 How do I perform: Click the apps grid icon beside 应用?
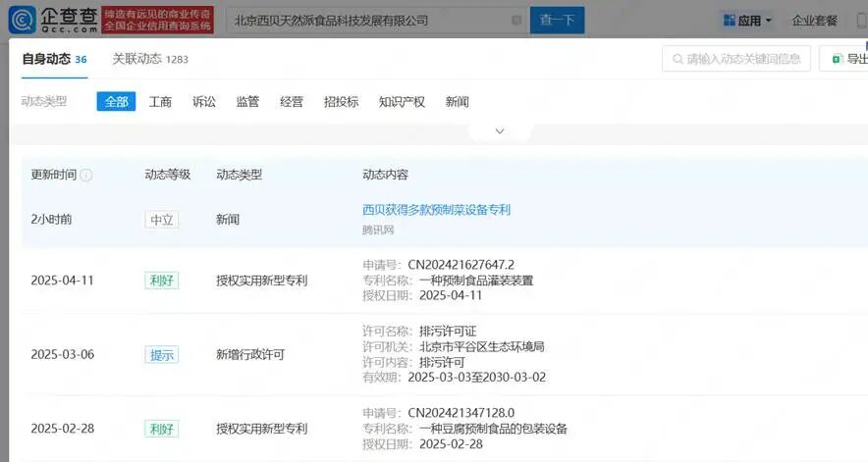(x=729, y=21)
